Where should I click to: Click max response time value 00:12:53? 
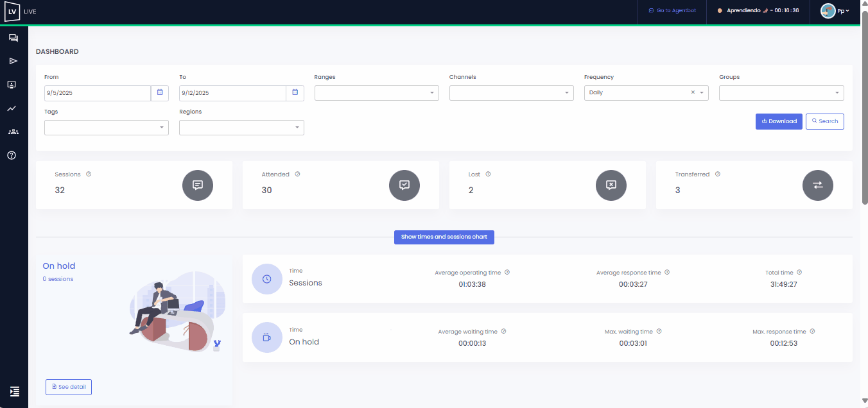click(783, 343)
